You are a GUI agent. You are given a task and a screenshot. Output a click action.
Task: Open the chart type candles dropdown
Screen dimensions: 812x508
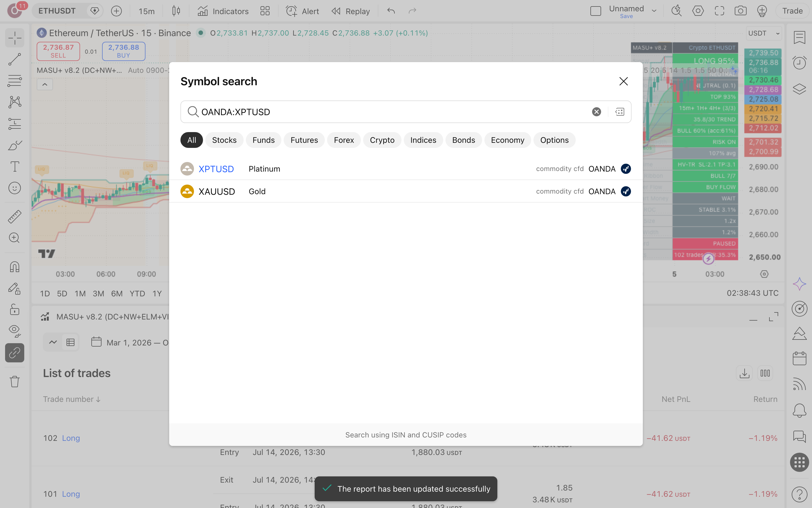click(176, 11)
